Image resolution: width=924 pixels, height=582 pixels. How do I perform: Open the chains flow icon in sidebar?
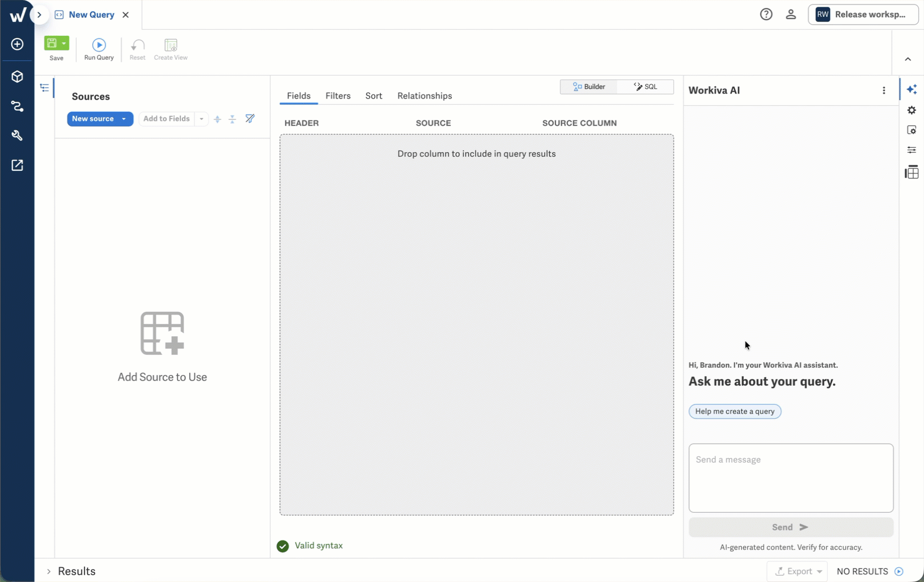17,106
